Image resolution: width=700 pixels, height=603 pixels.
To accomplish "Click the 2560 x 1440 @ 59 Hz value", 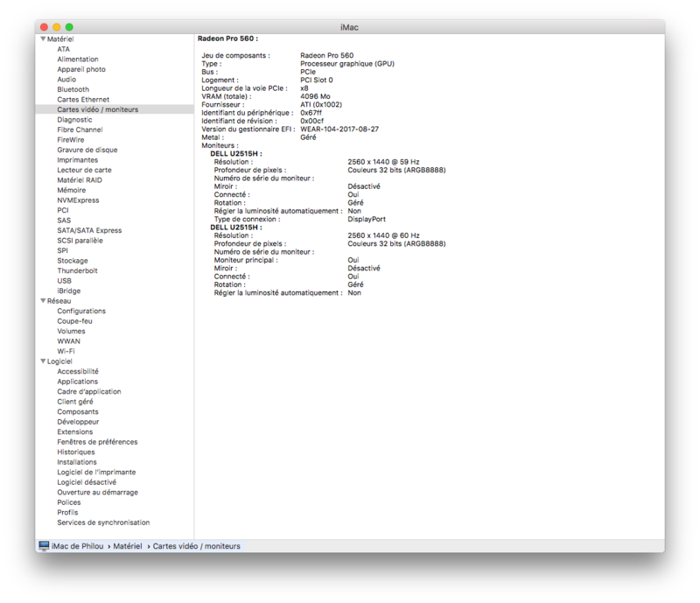I will pos(383,162).
